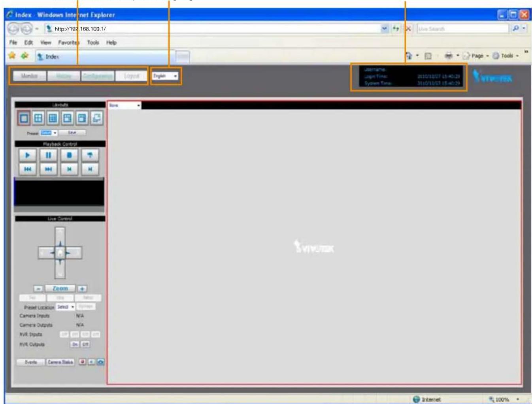
Task: Open the layout Preset dropdown
Action: (49, 133)
